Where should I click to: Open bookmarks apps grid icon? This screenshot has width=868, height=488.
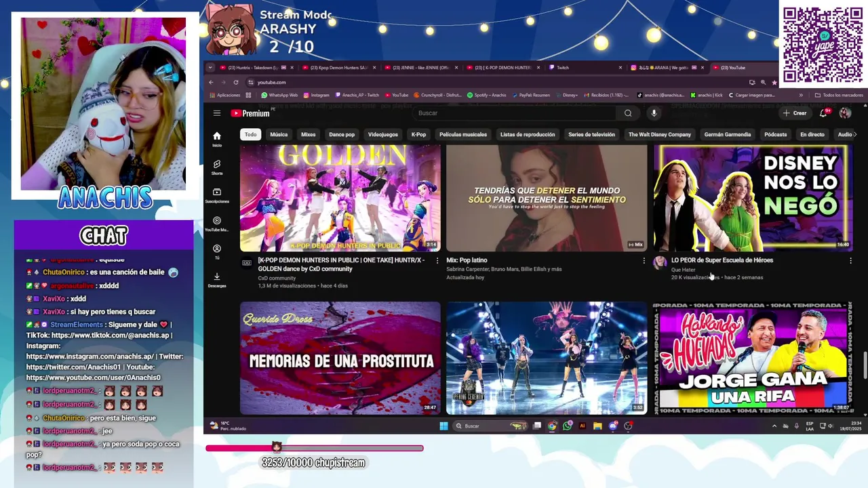pyautogui.click(x=249, y=95)
